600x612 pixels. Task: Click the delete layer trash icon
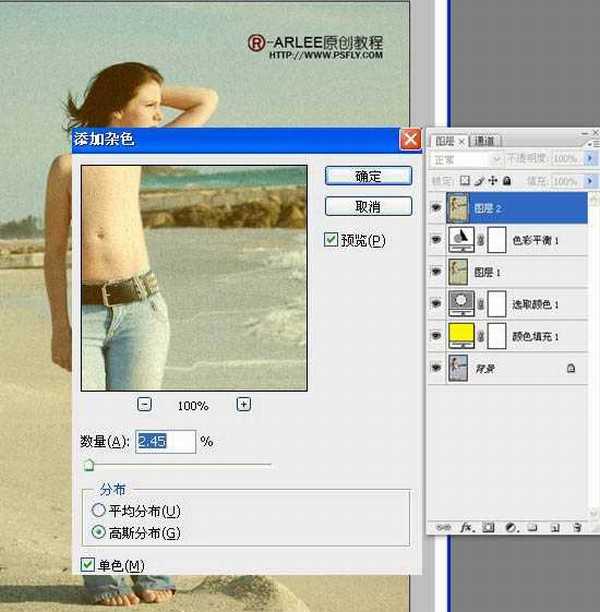point(577,527)
